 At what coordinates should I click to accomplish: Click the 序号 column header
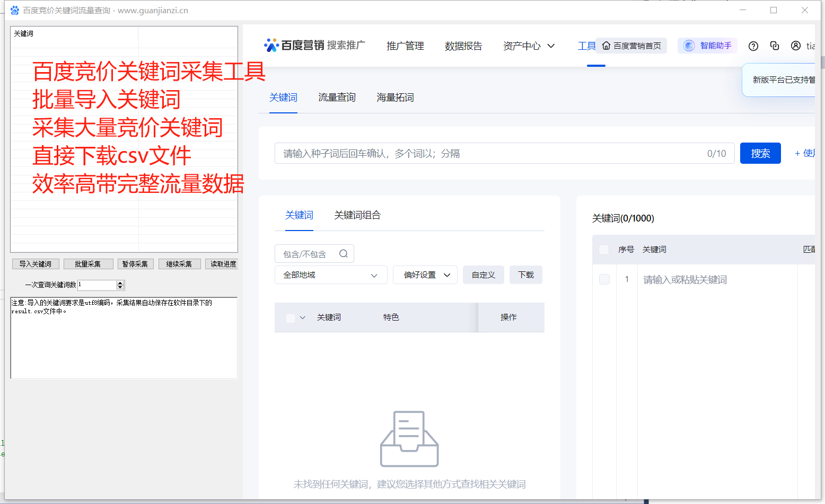point(626,250)
